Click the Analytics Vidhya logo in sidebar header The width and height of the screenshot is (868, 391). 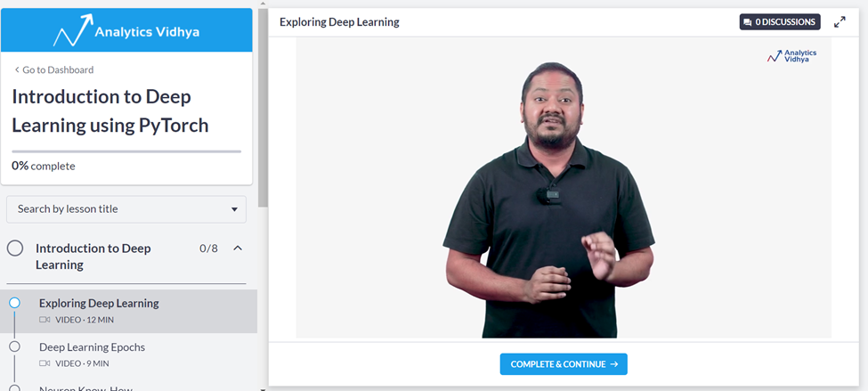[126, 32]
